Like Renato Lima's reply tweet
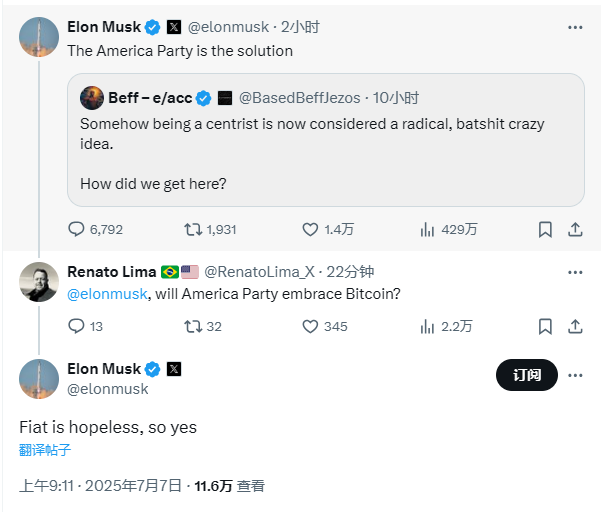Viewport: 601px width, 512px height. 310,326
